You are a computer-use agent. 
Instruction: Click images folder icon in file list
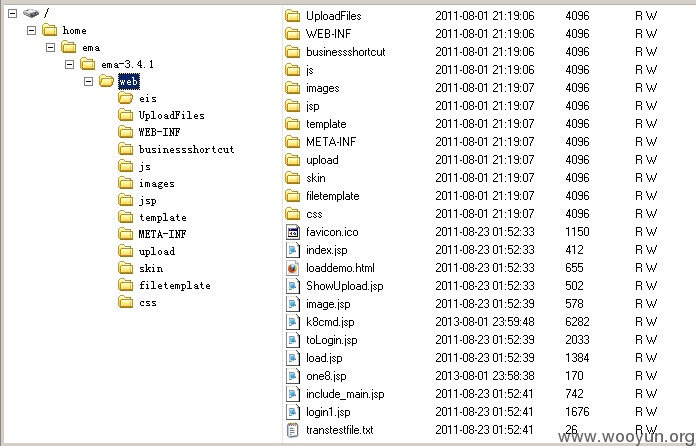click(293, 88)
